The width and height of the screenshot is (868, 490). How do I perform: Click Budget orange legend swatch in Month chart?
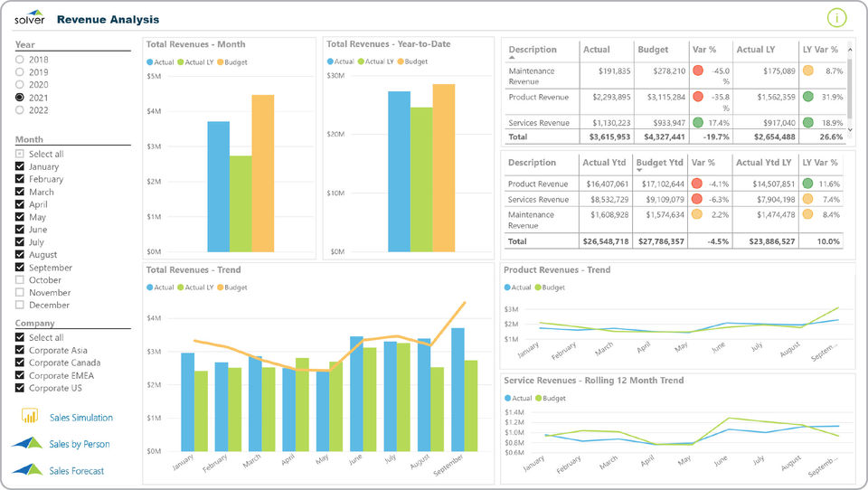tap(221, 62)
